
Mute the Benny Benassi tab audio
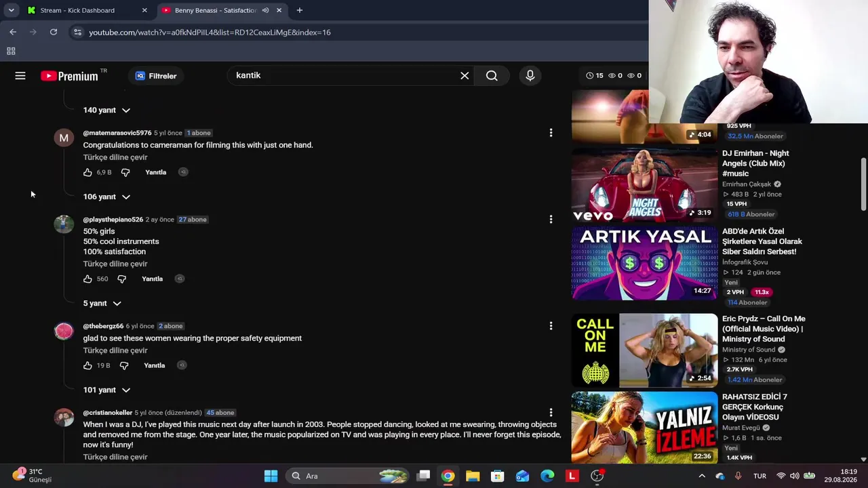pyautogui.click(x=265, y=10)
